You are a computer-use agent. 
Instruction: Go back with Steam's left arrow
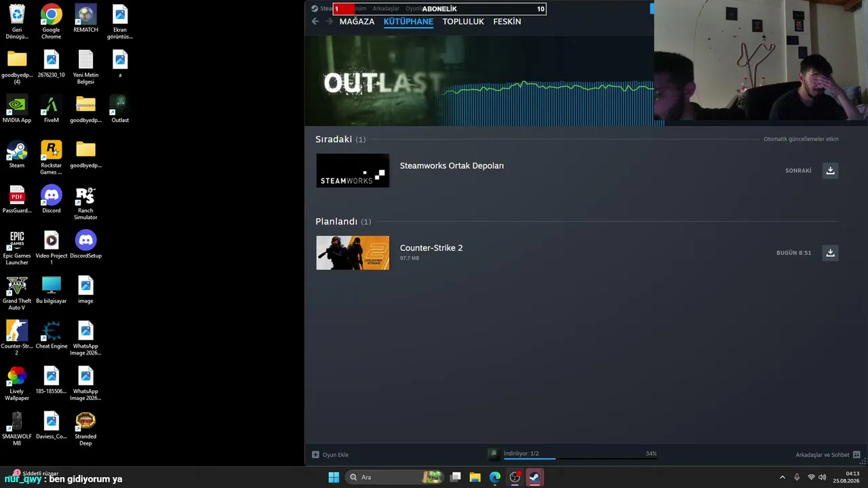(315, 22)
